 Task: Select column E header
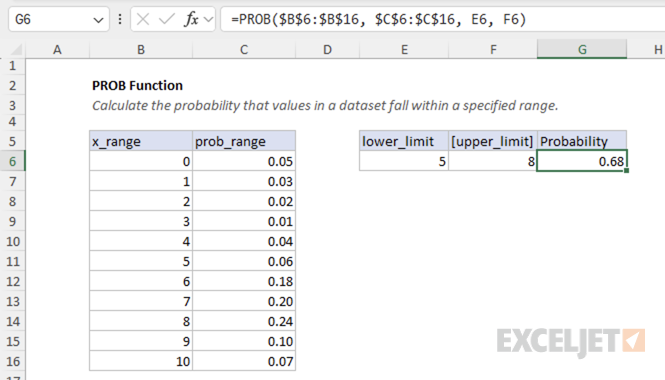404,50
